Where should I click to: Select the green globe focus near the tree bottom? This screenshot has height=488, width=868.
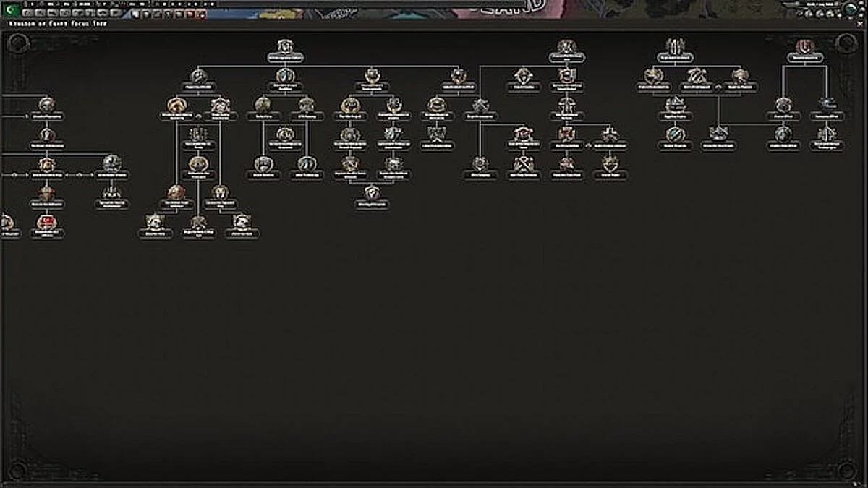point(675,134)
